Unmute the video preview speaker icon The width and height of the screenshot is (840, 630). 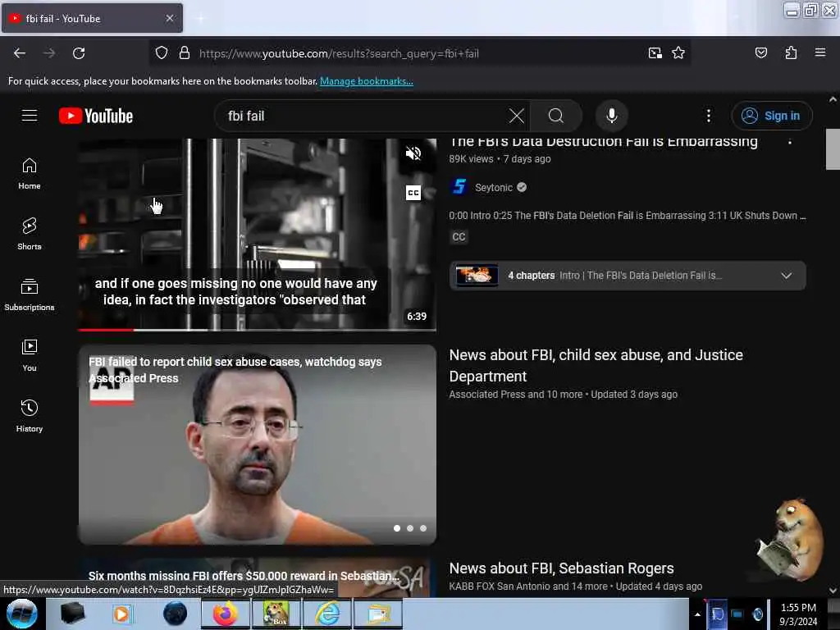click(x=413, y=153)
